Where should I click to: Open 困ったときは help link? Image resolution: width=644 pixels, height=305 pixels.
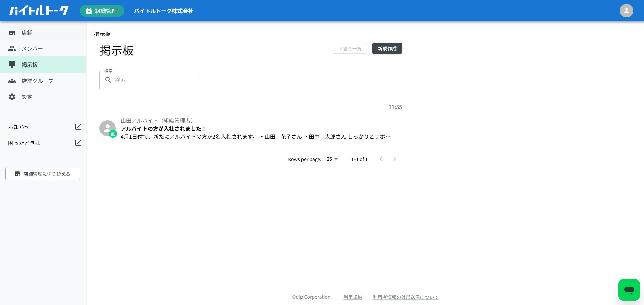point(43,143)
